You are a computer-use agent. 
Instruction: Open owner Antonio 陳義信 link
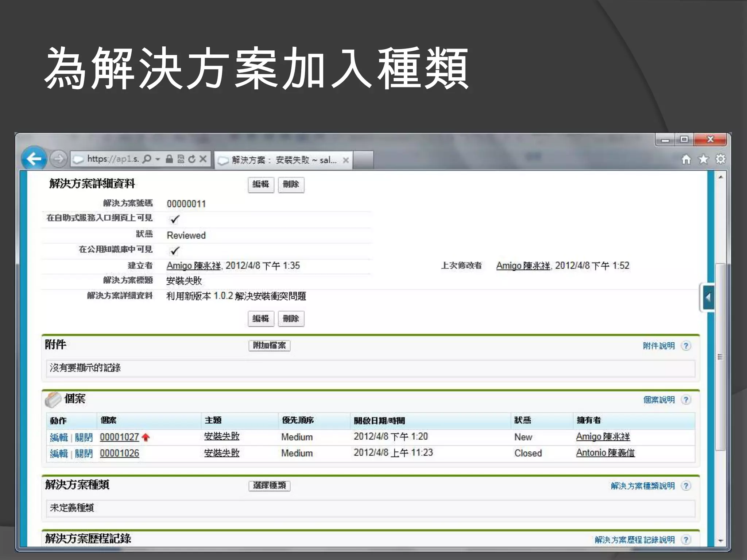[605, 453]
